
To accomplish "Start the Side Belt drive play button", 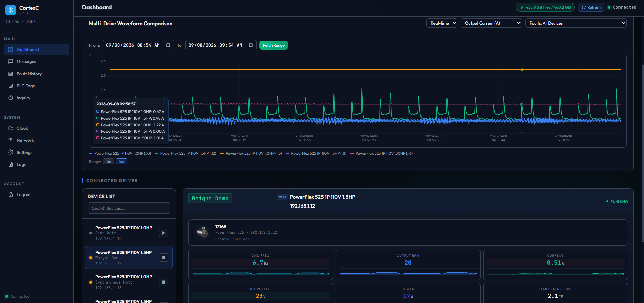I will click(164, 233).
